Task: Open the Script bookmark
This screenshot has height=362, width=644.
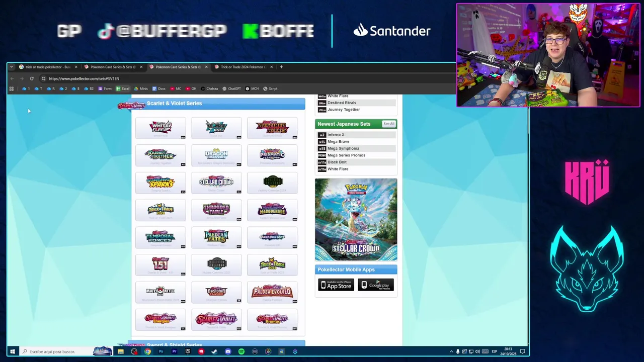Action: click(x=270, y=89)
